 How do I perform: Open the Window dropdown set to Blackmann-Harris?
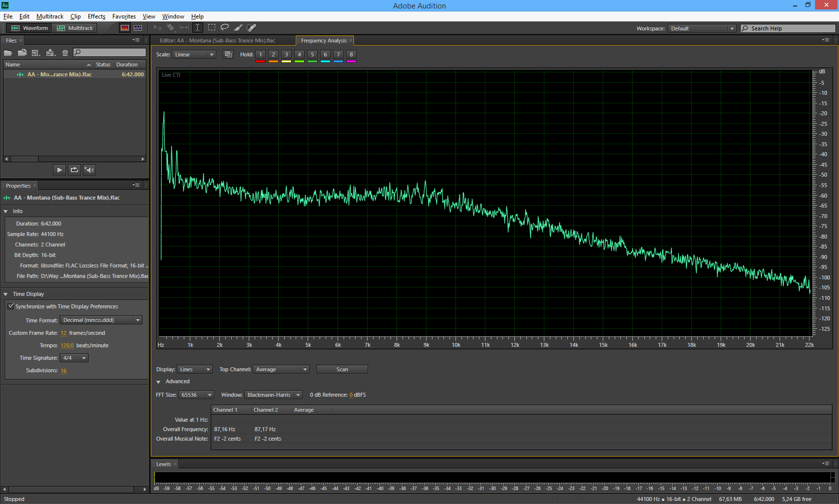tap(273, 395)
